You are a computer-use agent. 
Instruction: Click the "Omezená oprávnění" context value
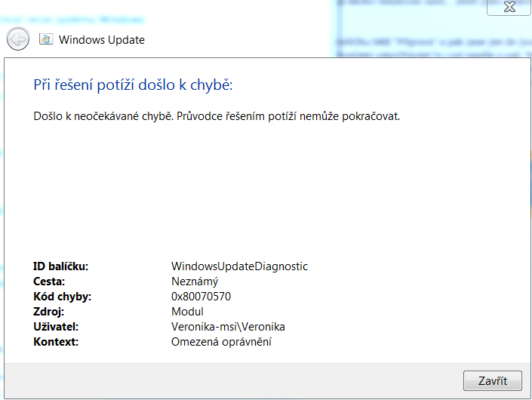tap(221, 342)
